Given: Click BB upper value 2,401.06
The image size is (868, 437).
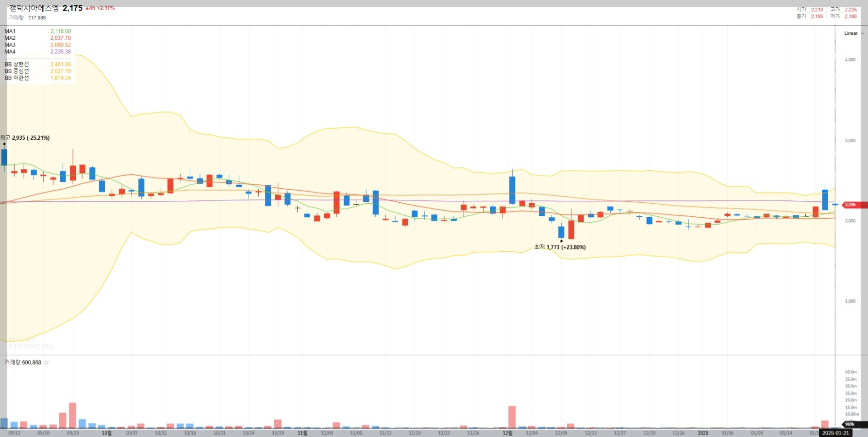Looking at the screenshot, I should 61,64.
